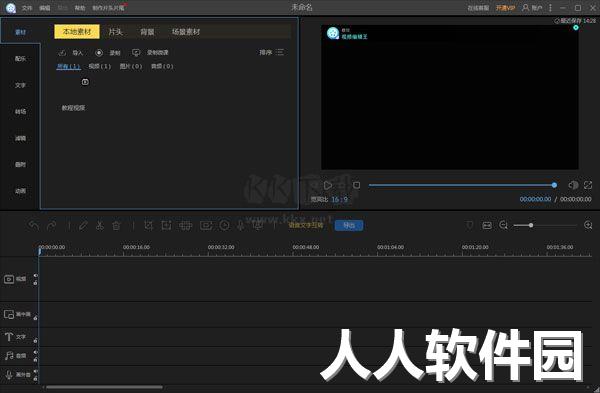
Task: Open the 制作片头片尾 menu item
Action: coord(108,8)
